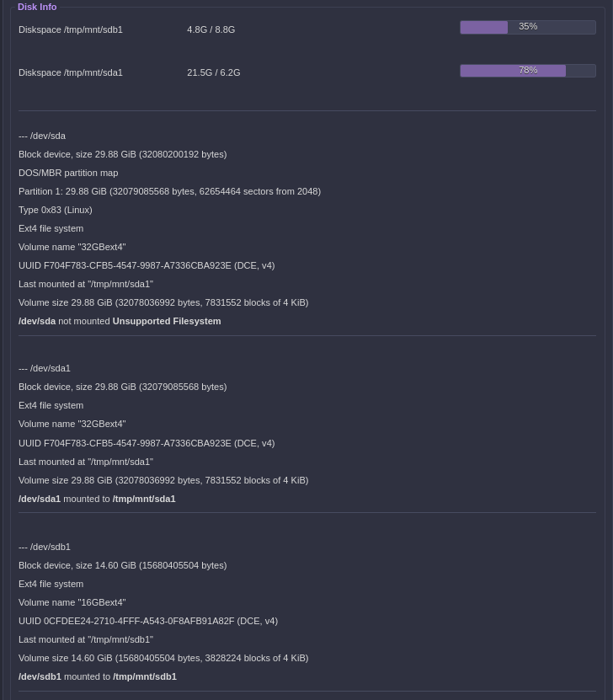Screen dimensions: 613x700
Task: Click the bold Unsupported Filesystem text
Action: pos(167,321)
